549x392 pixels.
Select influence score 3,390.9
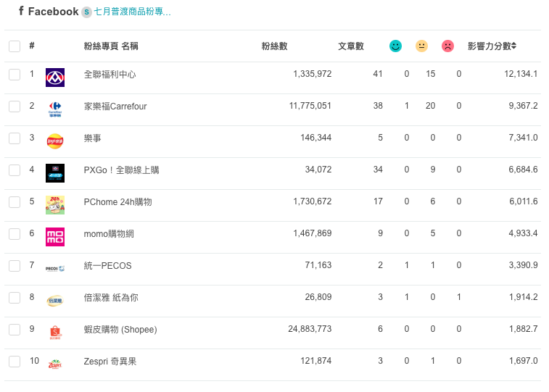(x=523, y=264)
